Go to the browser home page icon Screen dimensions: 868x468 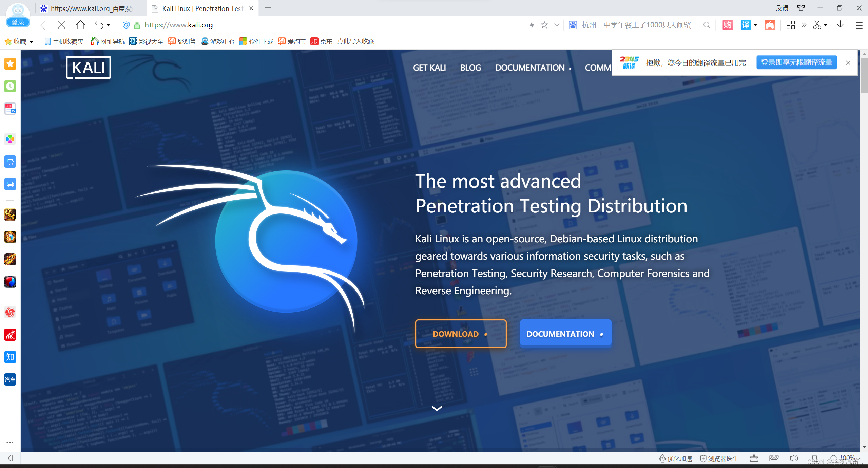pos(80,25)
